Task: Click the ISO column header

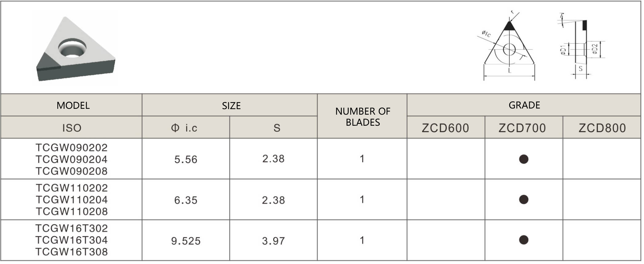Action: 72,128
